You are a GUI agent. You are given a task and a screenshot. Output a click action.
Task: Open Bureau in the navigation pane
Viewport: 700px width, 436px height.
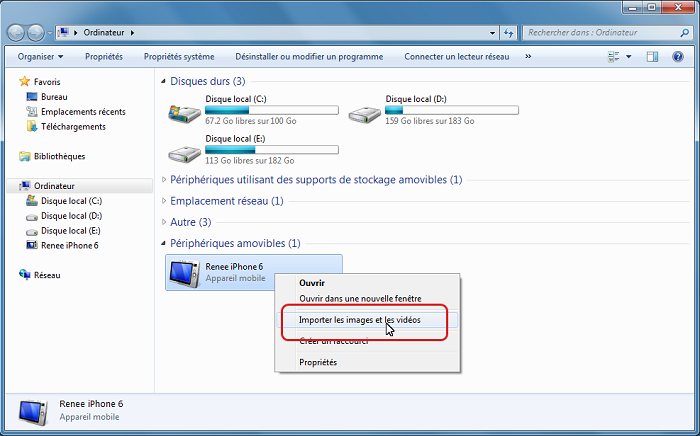54,97
